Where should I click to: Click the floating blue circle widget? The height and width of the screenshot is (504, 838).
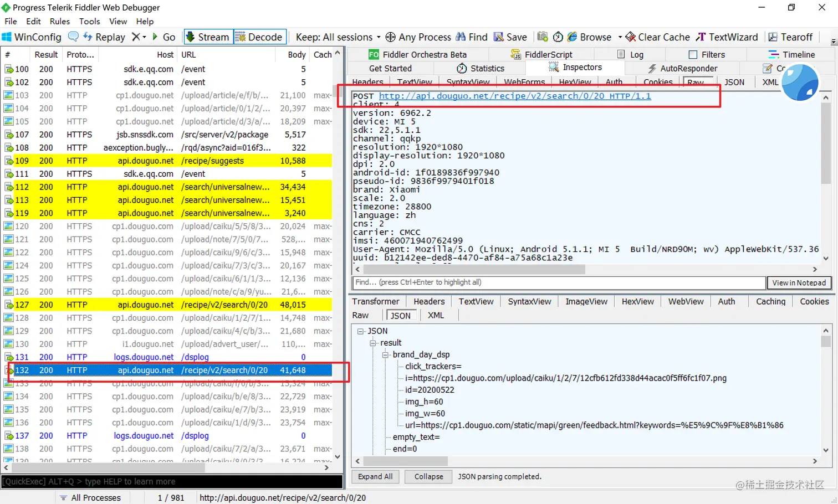[799, 83]
